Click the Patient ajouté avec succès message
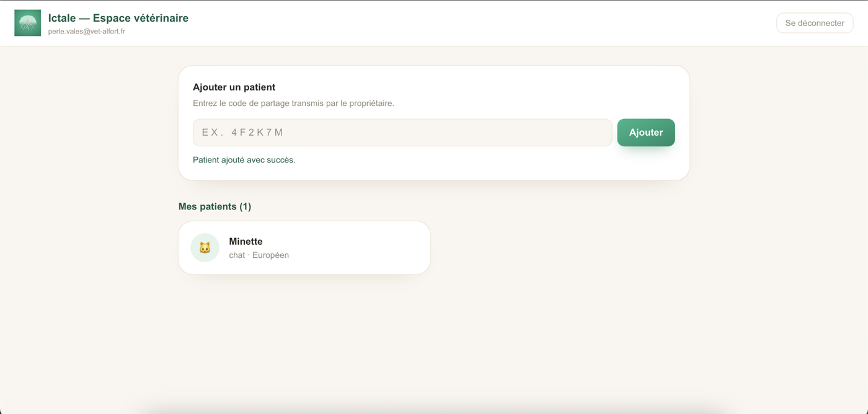This screenshot has height=414, width=868. [x=244, y=160]
